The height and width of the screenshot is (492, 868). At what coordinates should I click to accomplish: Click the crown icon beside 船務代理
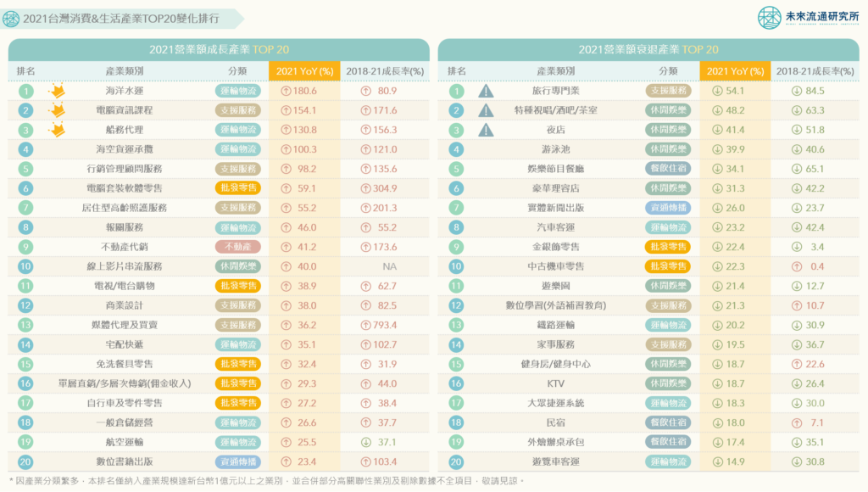[57, 130]
